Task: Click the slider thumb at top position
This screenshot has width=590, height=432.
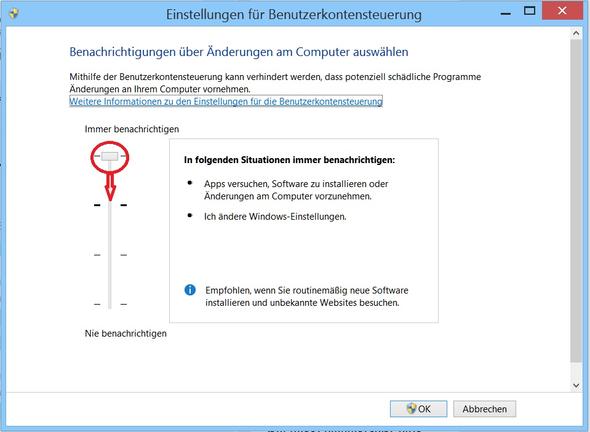Action: click(110, 156)
